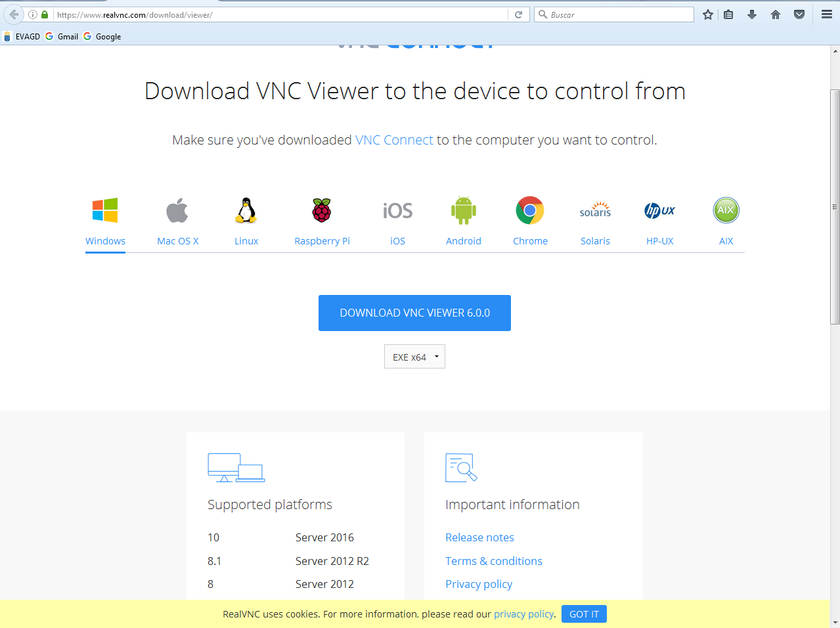Select the Mac OS X platform icon
The width and height of the screenshot is (840, 628).
pos(177,209)
